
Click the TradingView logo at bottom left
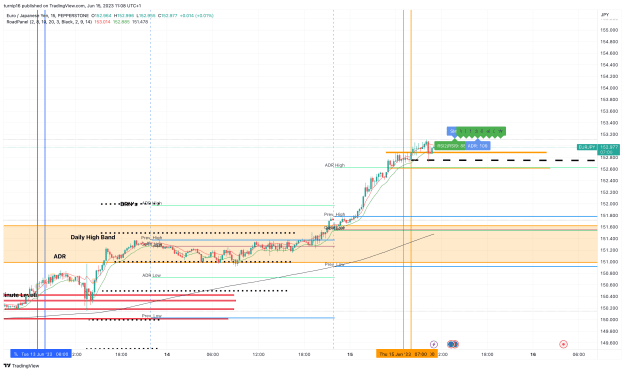pos(22,366)
